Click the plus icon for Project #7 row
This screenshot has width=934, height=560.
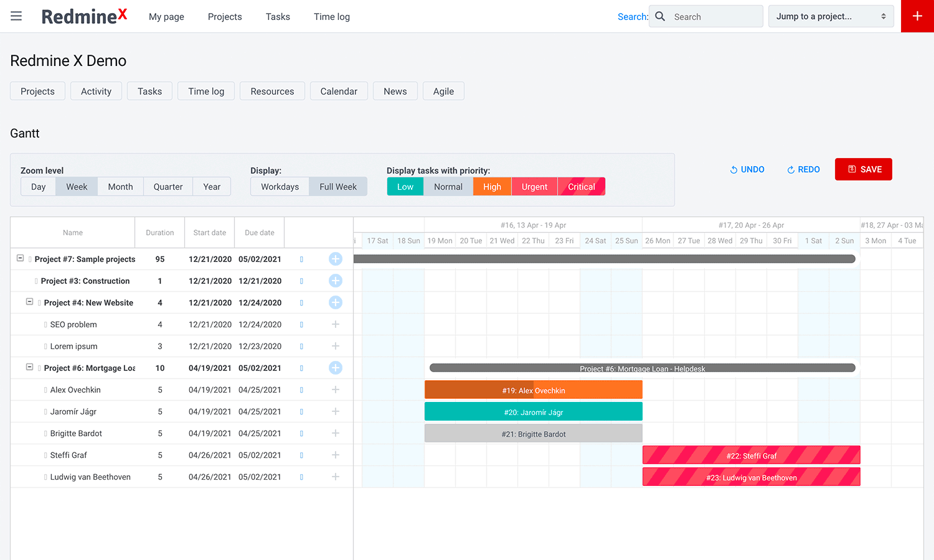coord(336,259)
